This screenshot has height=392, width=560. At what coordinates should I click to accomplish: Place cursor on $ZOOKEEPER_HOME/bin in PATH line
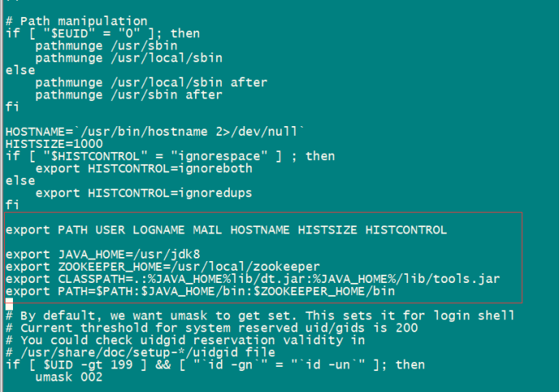click(x=325, y=292)
